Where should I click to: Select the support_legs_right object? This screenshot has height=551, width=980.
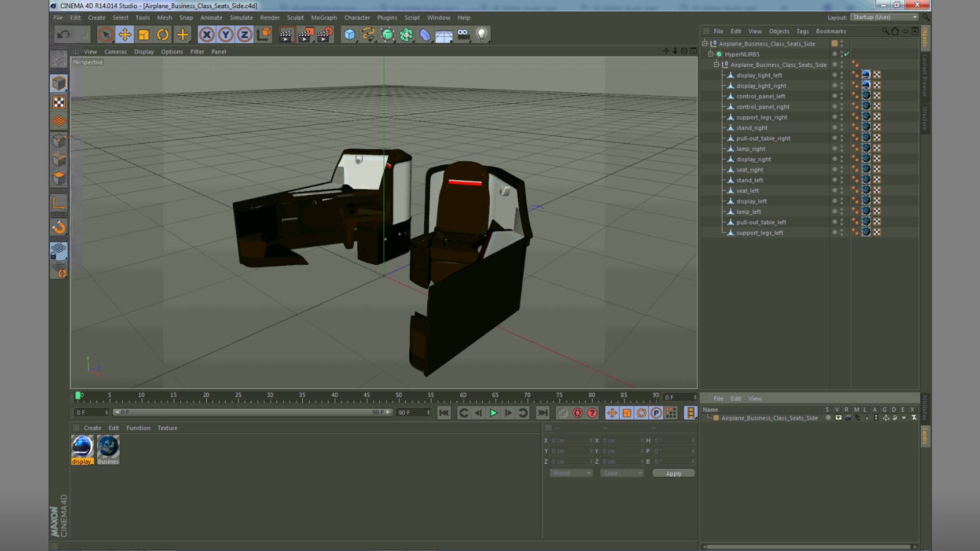(x=762, y=117)
